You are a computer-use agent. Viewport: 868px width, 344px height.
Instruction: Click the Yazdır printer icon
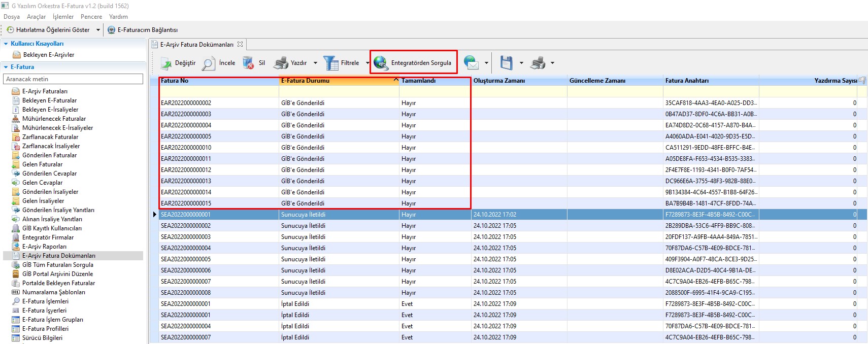pos(281,63)
